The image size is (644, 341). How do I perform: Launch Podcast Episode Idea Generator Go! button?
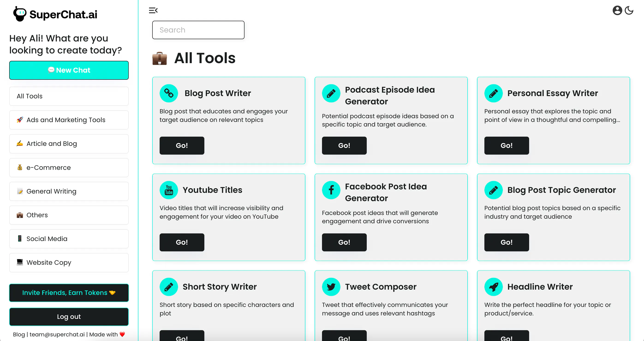pos(344,146)
